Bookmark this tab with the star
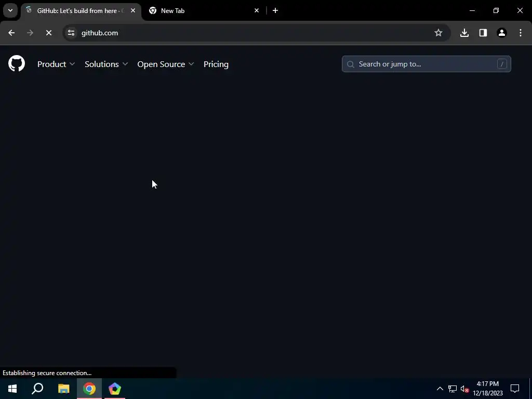This screenshot has width=532, height=399. (x=438, y=33)
